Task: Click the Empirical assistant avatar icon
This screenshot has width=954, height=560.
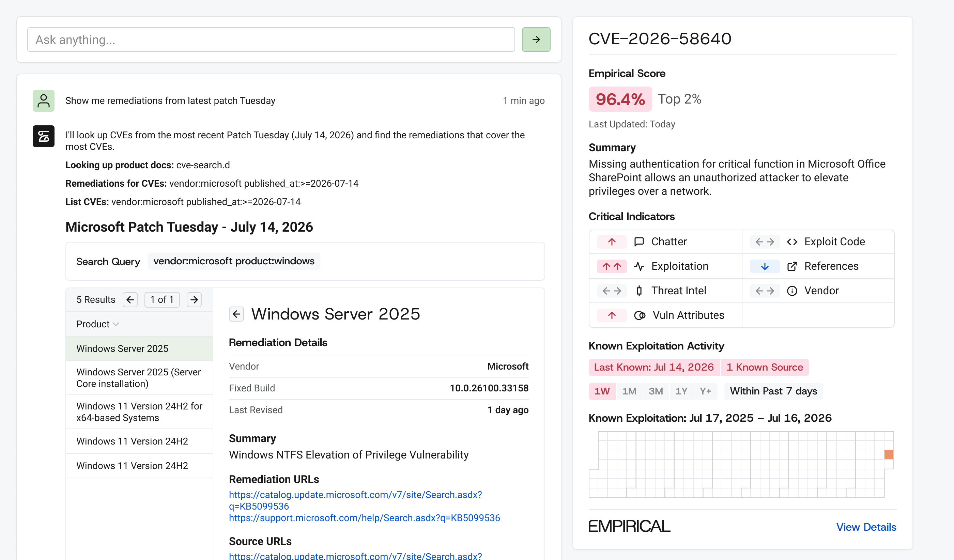Action: [44, 136]
